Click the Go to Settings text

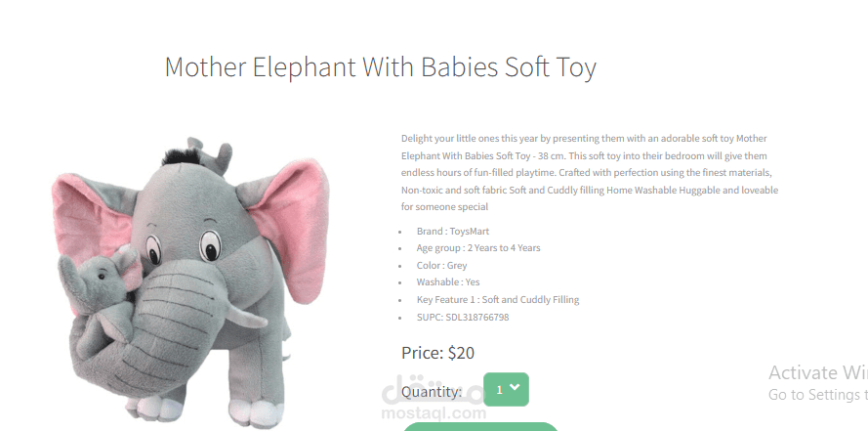point(817,395)
